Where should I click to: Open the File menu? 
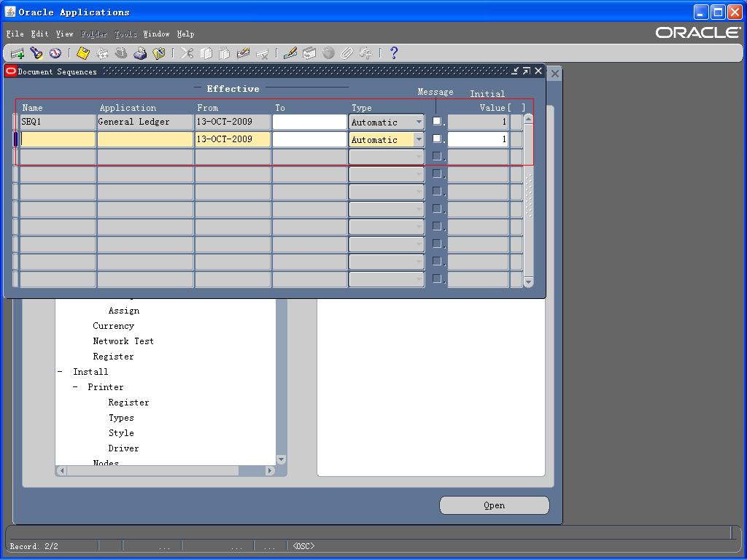tap(15, 34)
